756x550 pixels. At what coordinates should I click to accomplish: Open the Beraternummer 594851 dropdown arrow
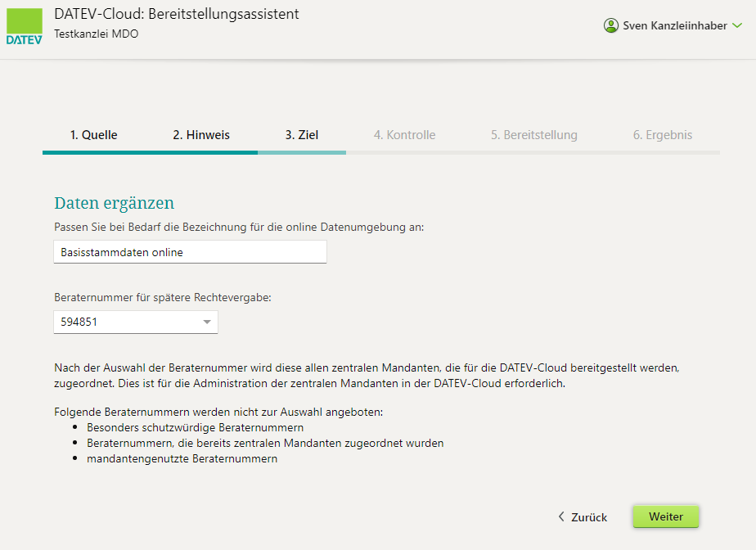[x=207, y=322]
